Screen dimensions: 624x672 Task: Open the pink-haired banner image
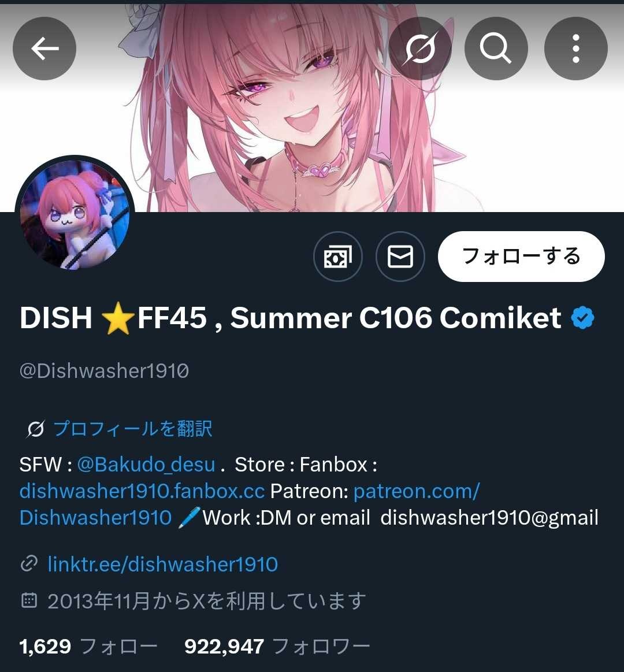(312, 107)
